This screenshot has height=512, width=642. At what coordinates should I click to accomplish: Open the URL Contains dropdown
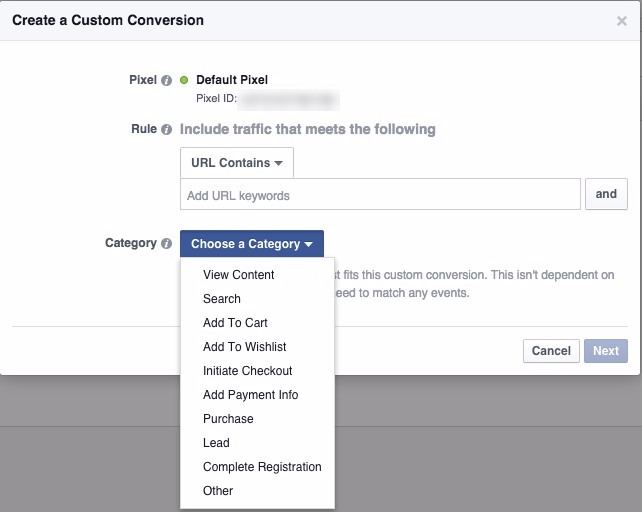tap(237, 163)
